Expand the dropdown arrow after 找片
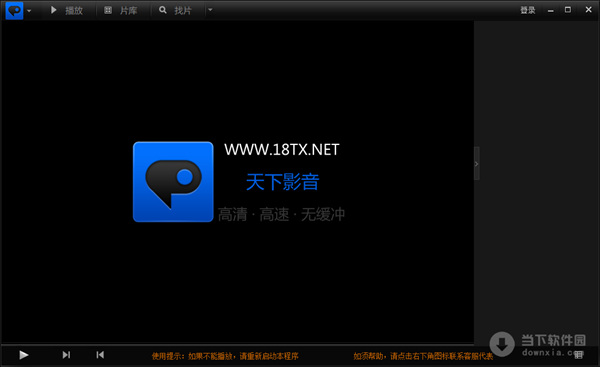The width and height of the screenshot is (600, 367). point(210,10)
